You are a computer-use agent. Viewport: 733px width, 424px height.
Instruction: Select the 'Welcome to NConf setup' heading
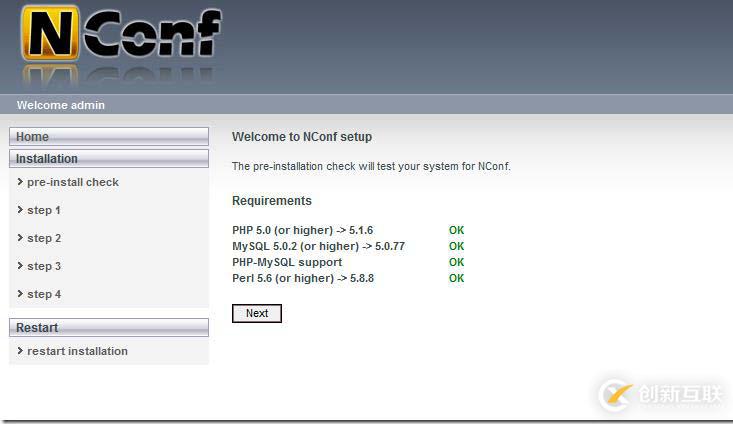pyautogui.click(x=302, y=137)
